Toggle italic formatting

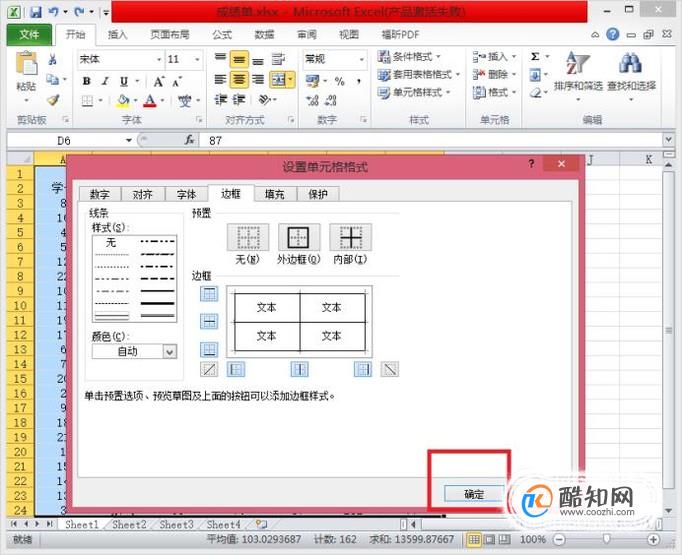point(105,81)
